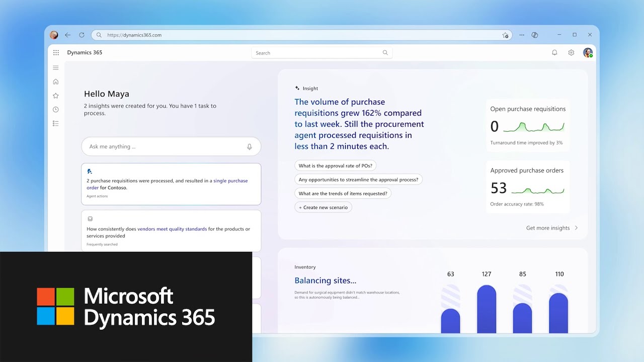
Task: Click the notifications bell icon
Action: click(554, 52)
